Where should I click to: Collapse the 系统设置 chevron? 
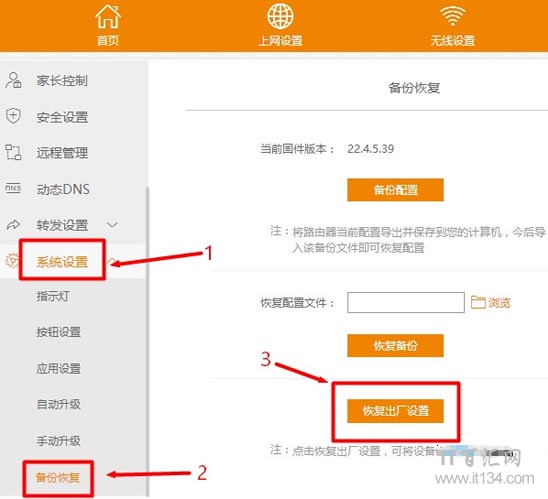111,261
